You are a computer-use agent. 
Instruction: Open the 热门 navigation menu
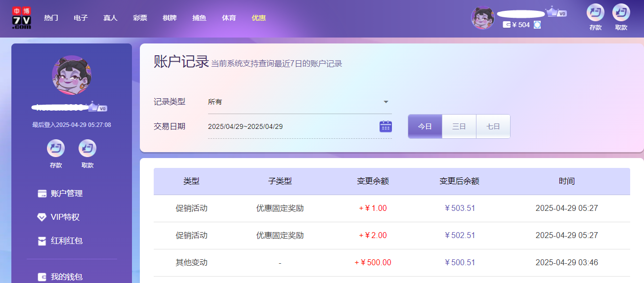tap(51, 18)
